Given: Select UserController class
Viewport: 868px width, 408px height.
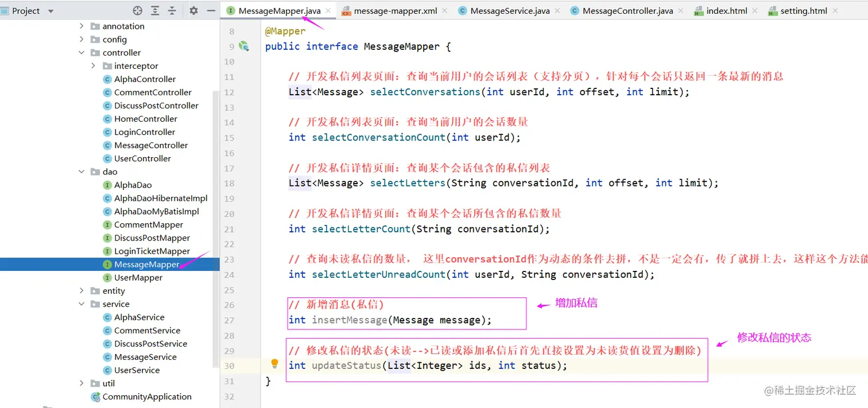Looking at the screenshot, I should [142, 158].
